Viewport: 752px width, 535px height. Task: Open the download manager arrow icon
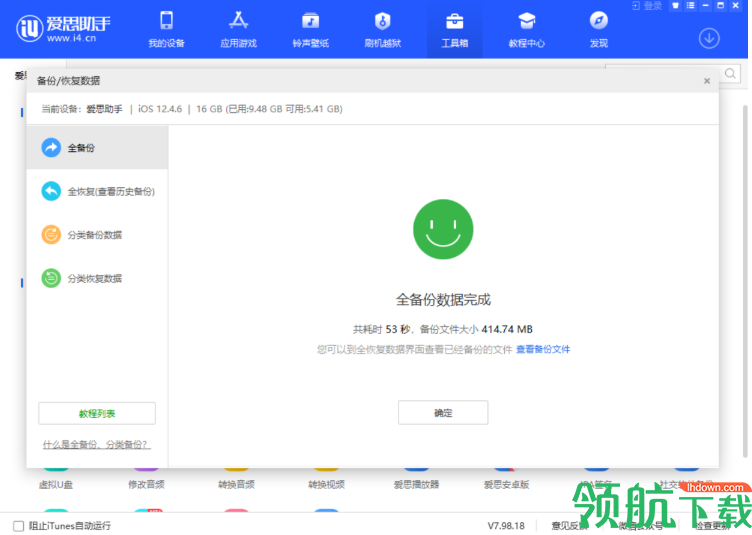point(709,38)
